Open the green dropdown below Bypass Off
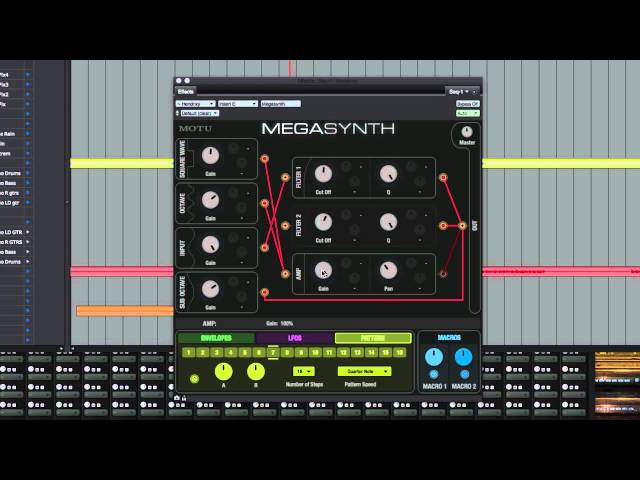Screen dimensions: 640x480 click(468, 113)
